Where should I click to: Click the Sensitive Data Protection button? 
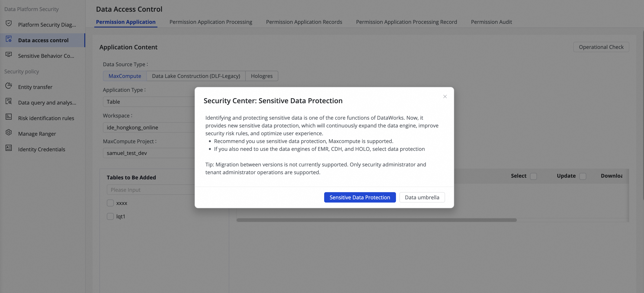coord(360,197)
